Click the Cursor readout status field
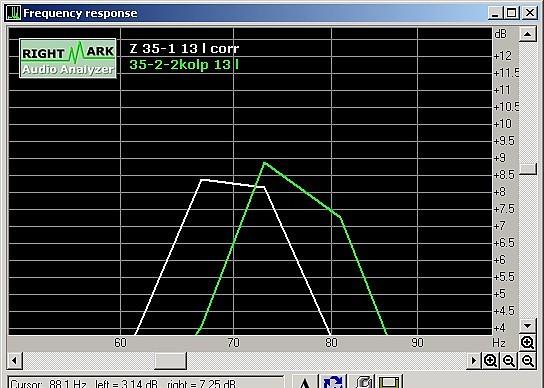This screenshot has height=388, width=544. [146, 382]
